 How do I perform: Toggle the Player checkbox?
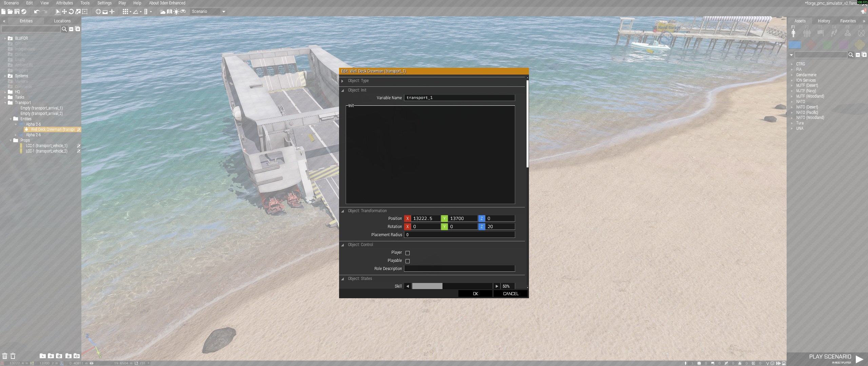click(408, 253)
